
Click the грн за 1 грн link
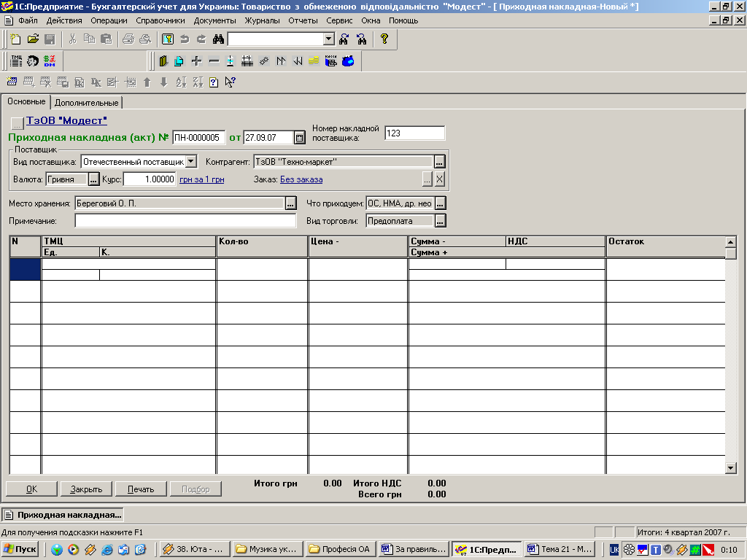(201, 179)
